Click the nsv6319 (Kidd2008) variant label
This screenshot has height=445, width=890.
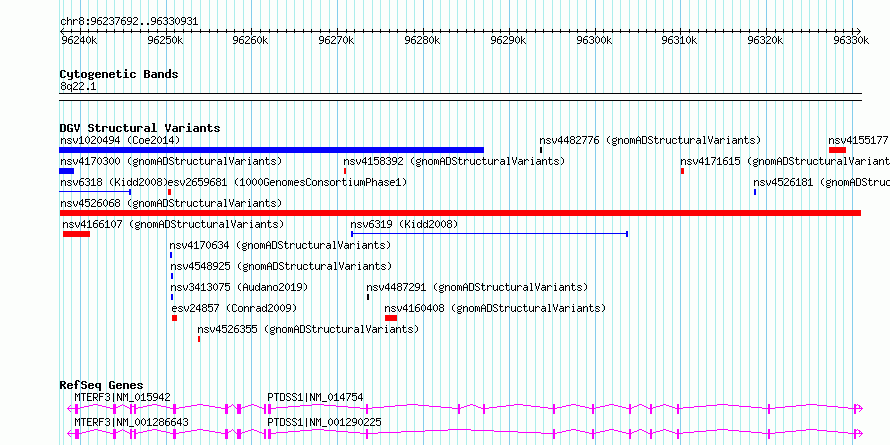(404, 224)
